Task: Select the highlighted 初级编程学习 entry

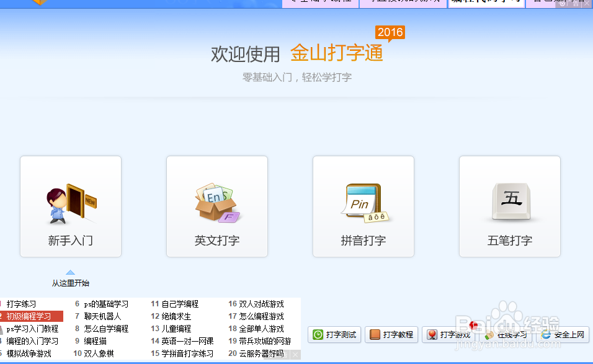Action: (x=32, y=316)
